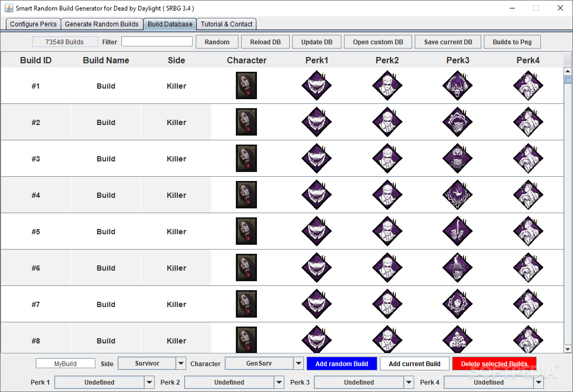
Task: Click the Add current Build button
Action: point(414,364)
